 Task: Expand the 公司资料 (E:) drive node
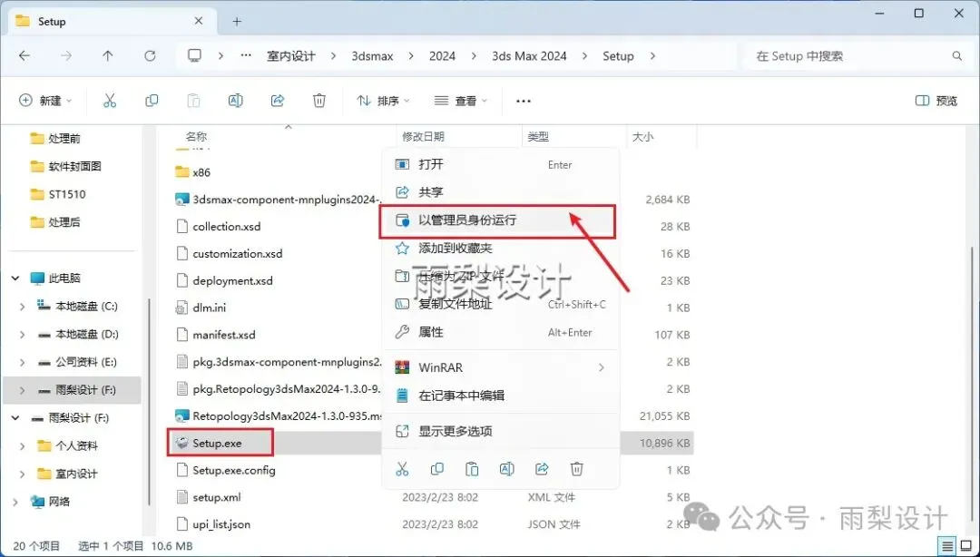(23, 362)
